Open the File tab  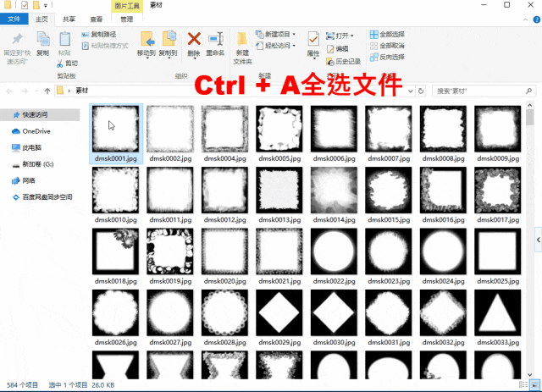(14, 19)
